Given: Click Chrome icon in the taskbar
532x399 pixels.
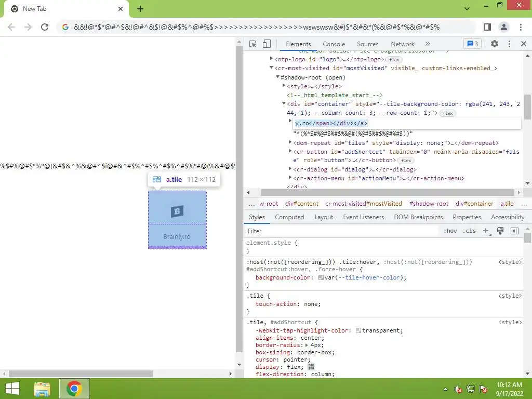Looking at the screenshot, I should tap(74, 389).
